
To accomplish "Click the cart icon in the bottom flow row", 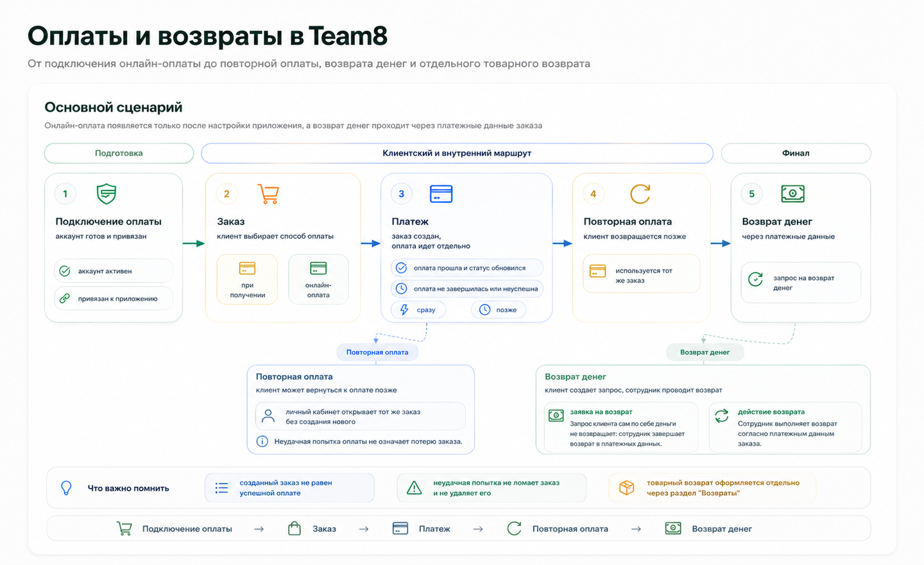I will tap(124, 528).
